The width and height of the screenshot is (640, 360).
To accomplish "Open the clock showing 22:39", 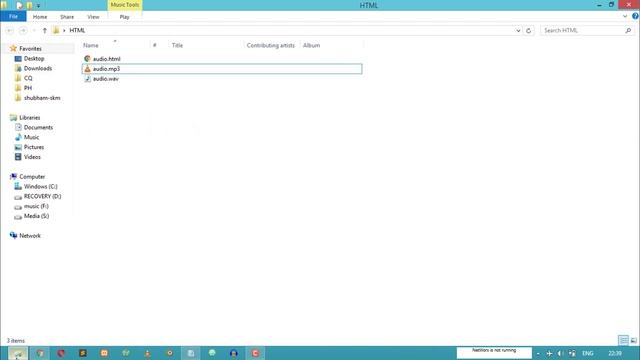I will click(615, 353).
